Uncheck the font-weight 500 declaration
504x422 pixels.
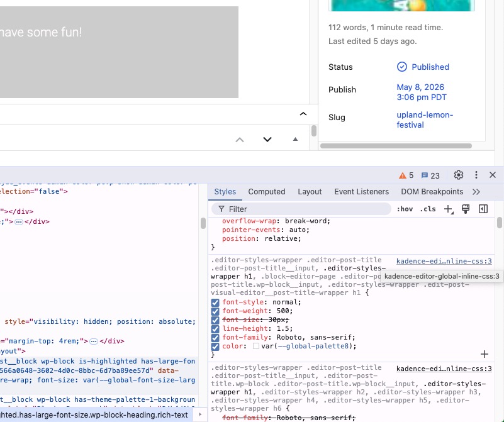tap(215, 311)
